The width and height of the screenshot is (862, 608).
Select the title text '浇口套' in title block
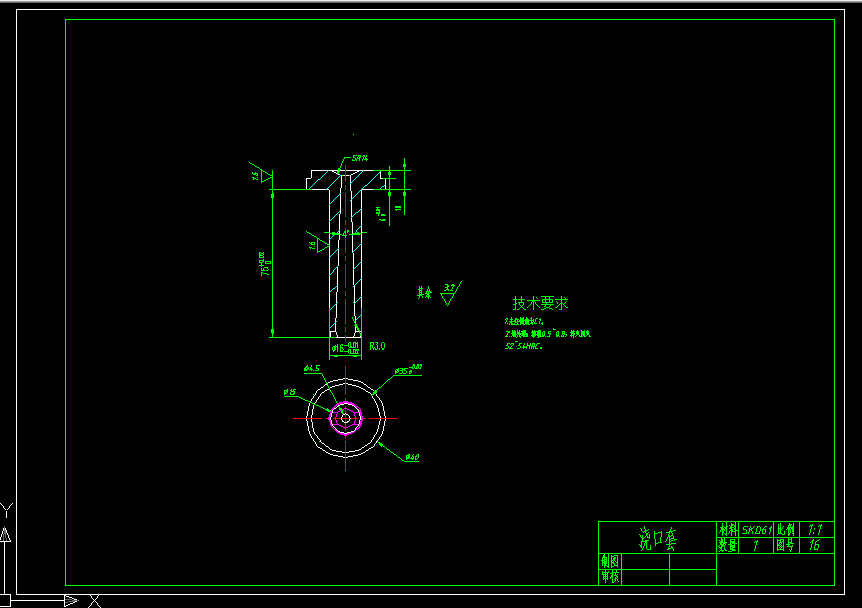657,539
